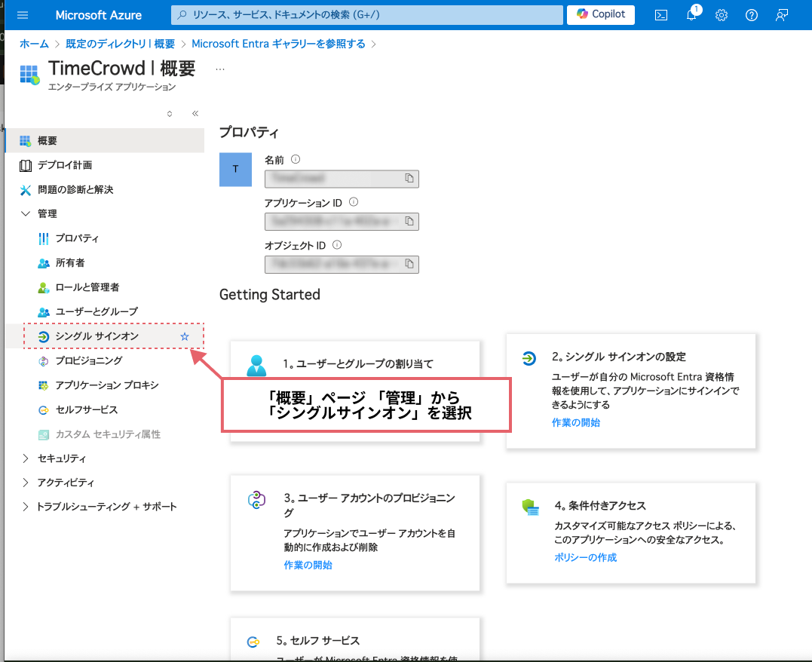812x662 pixels.
Task: Copy the Application ID value
Action: point(409,222)
